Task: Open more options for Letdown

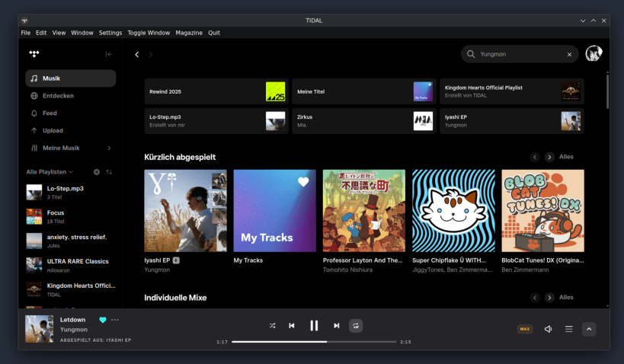Action: (x=115, y=320)
